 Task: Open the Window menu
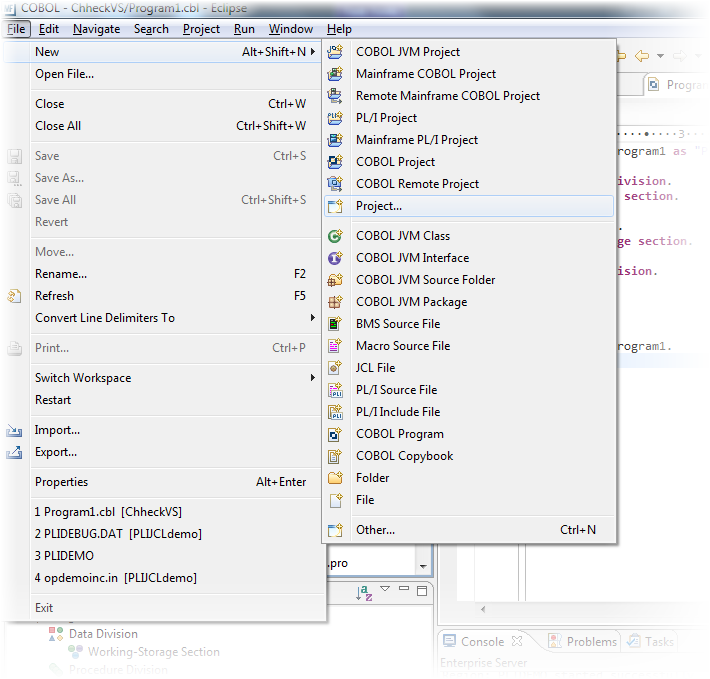291,29
